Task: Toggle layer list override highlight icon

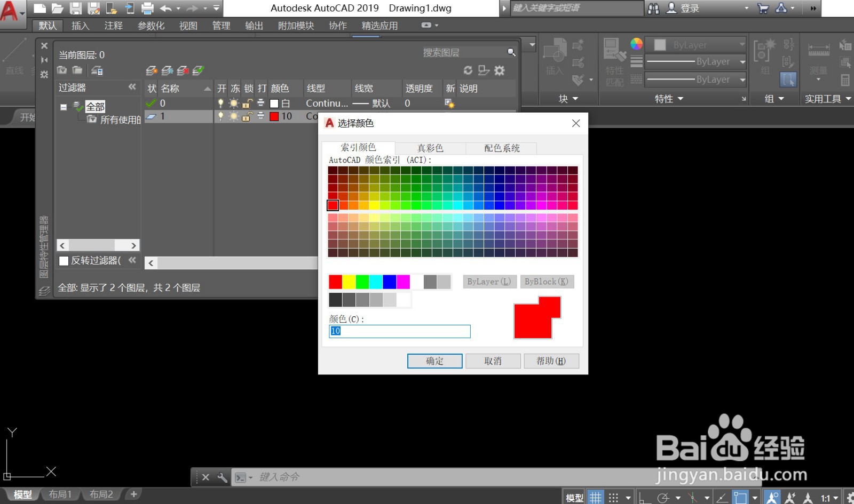Action: [484, 70]
